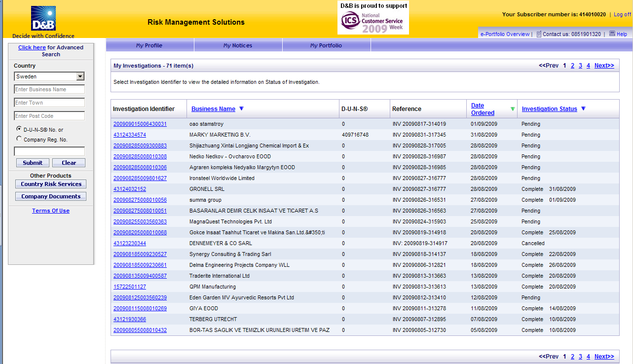Click business name MARKY MARKETING B.V.
Image resolution: width=633 pixels, height=364 pixels.
(220, 135)
